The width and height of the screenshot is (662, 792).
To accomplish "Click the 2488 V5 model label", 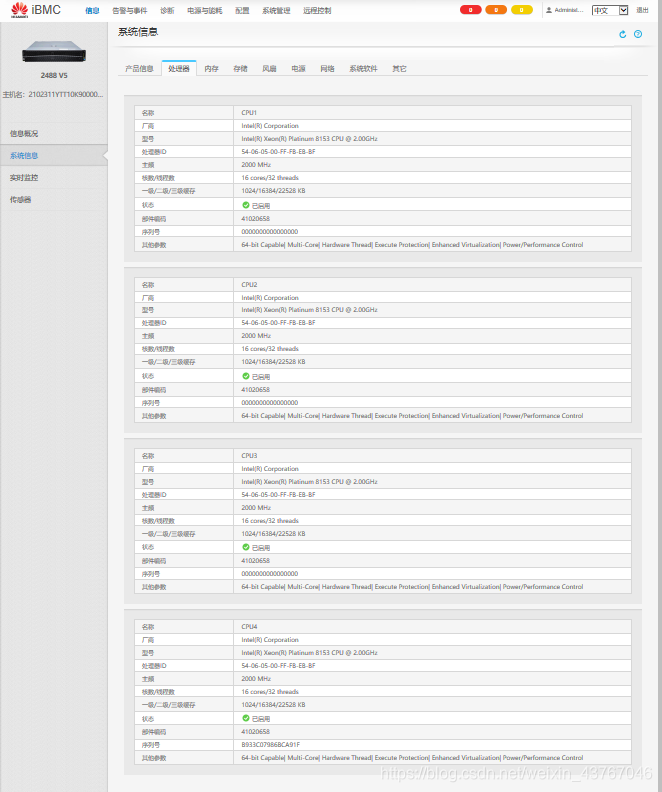I will pyautogui.click(x=54, y=75).
